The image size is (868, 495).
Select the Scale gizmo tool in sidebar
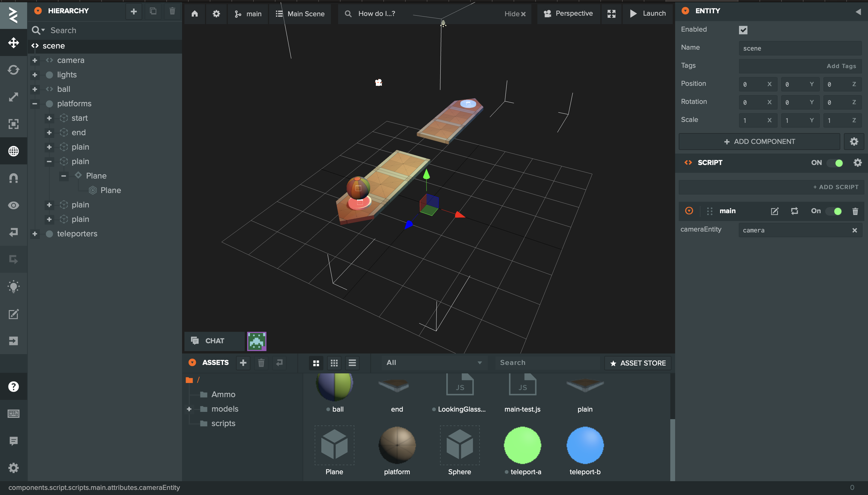point(13,97)
